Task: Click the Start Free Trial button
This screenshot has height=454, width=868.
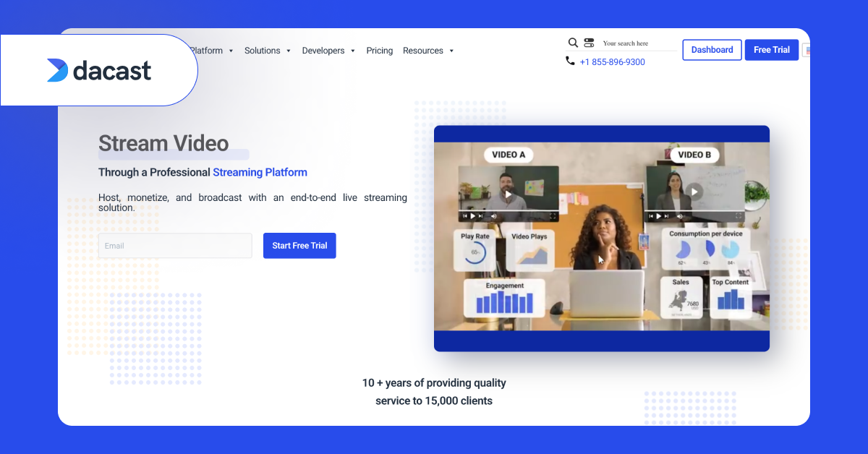Action: pos(299,245)
